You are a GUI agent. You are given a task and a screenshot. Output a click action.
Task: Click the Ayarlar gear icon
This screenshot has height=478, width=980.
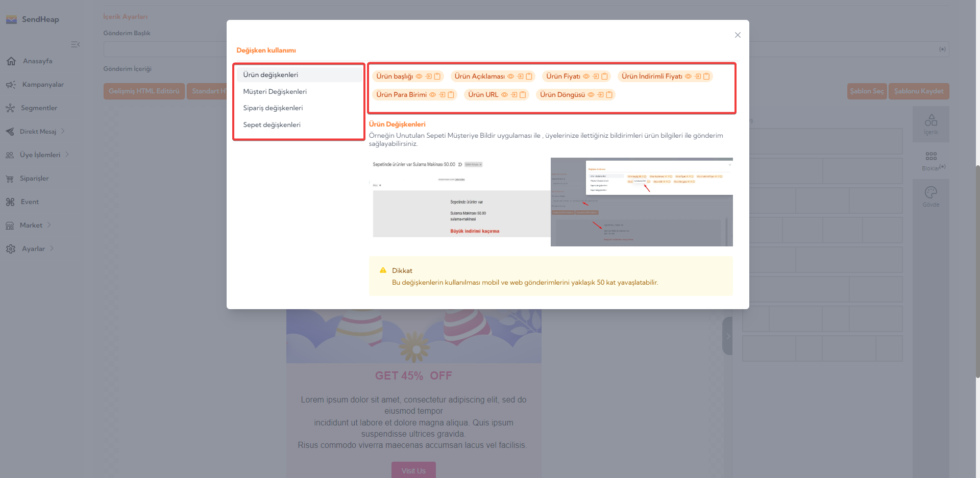[x=11, y=249]
